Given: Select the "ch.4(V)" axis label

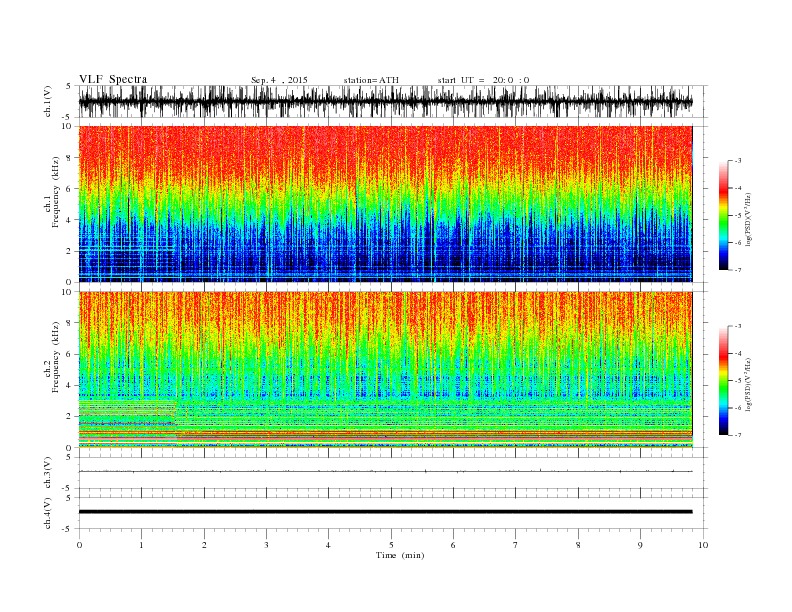Looking at the screenshot, I should 48,513.
